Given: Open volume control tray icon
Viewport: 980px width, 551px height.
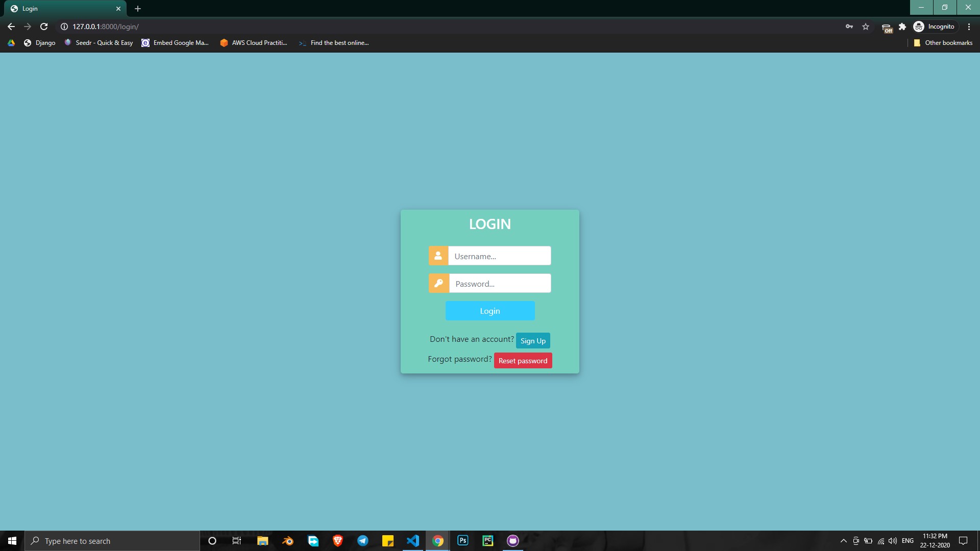Looking at the screenshot, I should pyautogui.click(x=893, y=541).
